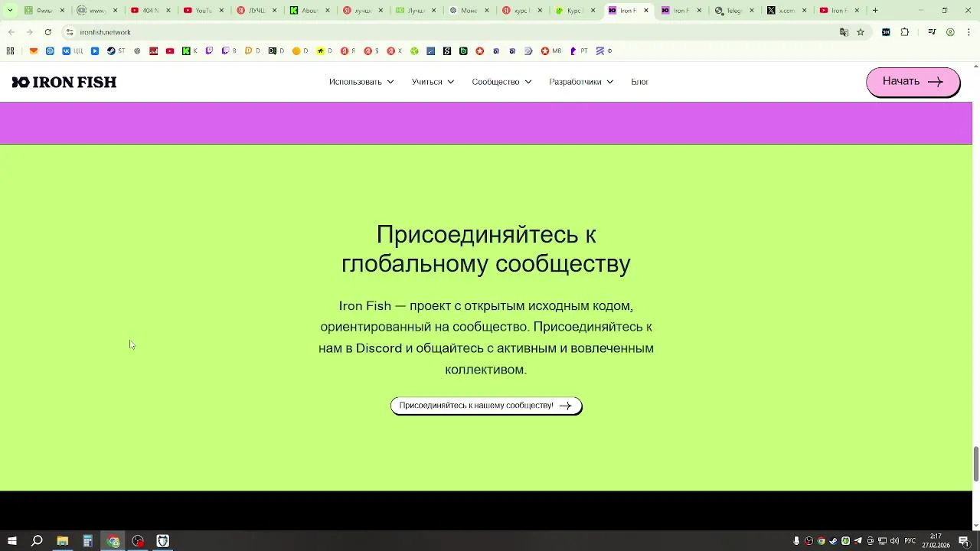Image resolution: width=980 pixels, height=551 pixels.
Task: Click the heading Присоединяйтесь к глобальному сообществу
Action: pyautogui.click(x=486, y=249)
